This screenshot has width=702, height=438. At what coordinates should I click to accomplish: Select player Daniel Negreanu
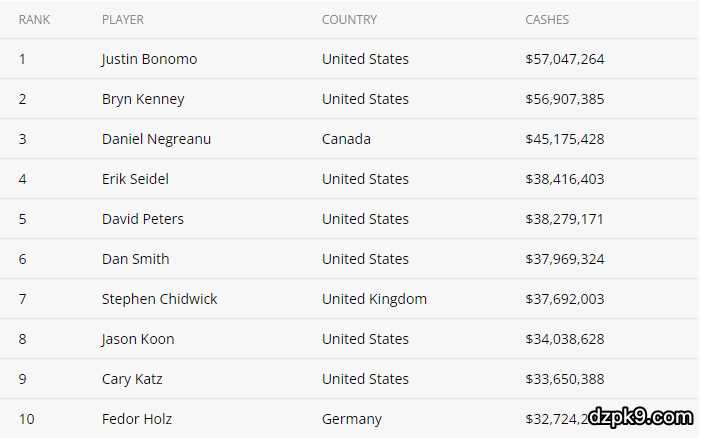[x=156, y=139]
